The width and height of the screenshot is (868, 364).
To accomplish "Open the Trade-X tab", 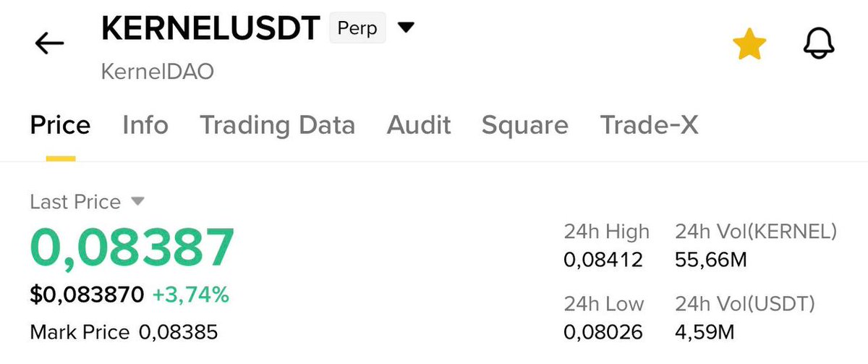I will click(649, 125).
